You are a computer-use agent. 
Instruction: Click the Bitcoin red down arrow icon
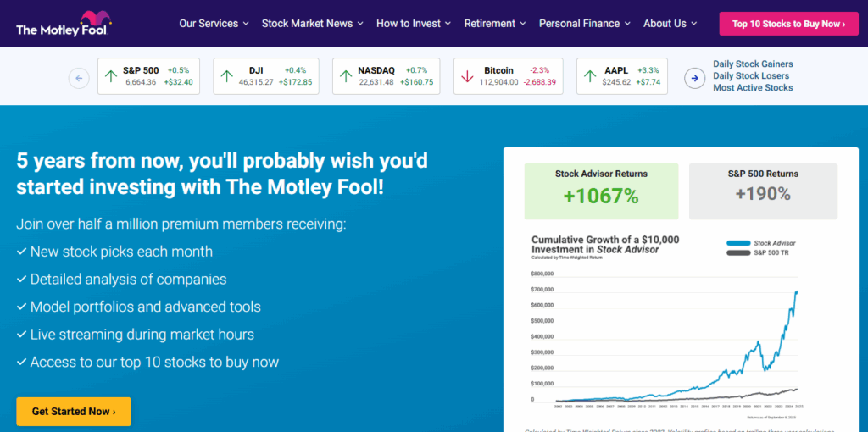(x=467, y=77)
